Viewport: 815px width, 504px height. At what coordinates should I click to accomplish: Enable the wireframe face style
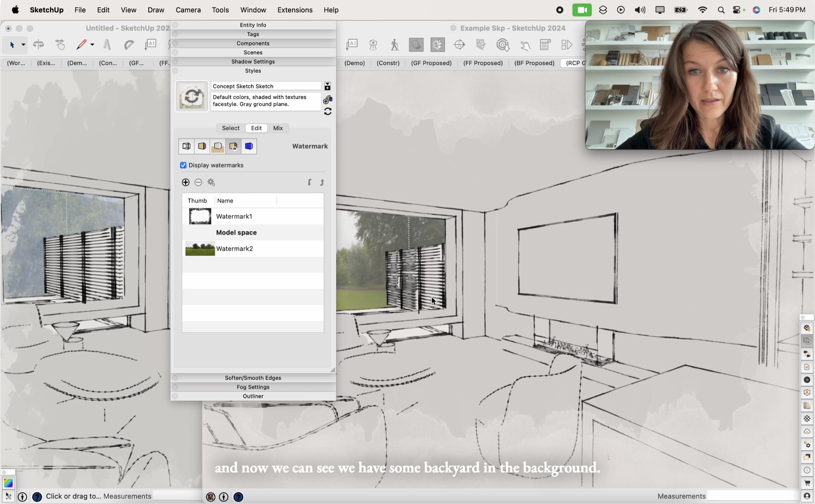click(x=186, y=146)
